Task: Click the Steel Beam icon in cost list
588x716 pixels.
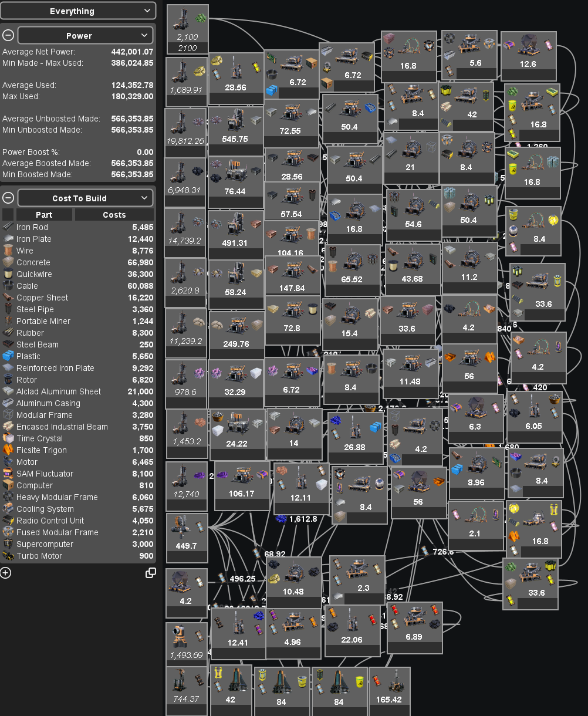Action: 8,345
